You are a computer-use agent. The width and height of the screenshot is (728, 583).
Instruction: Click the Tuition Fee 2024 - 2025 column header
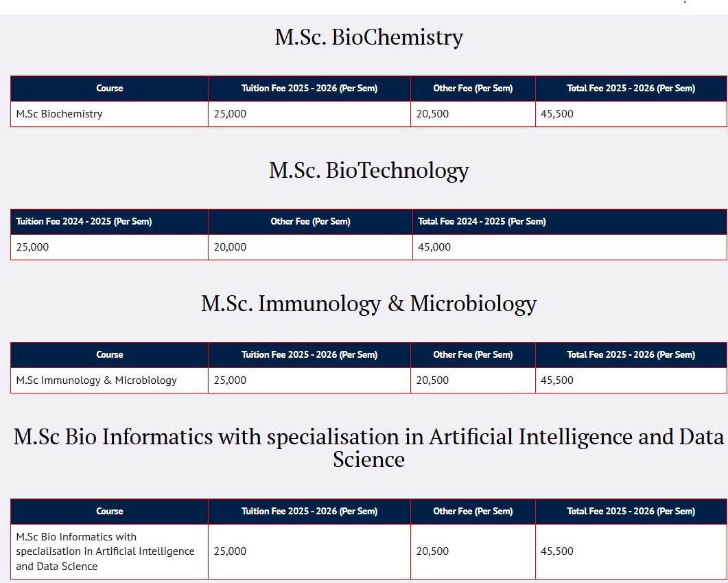[x=84, y=222]
